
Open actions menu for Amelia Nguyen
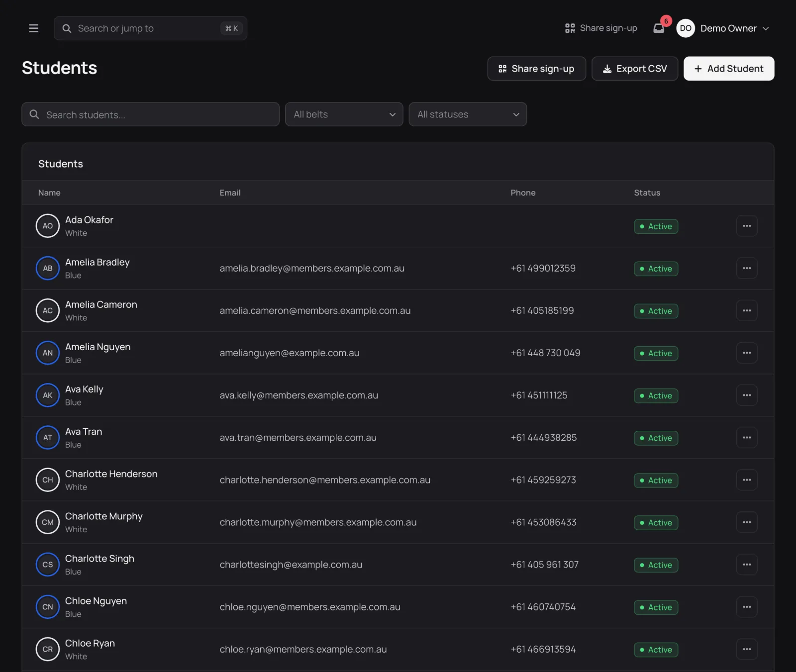(x=747, y=353)
